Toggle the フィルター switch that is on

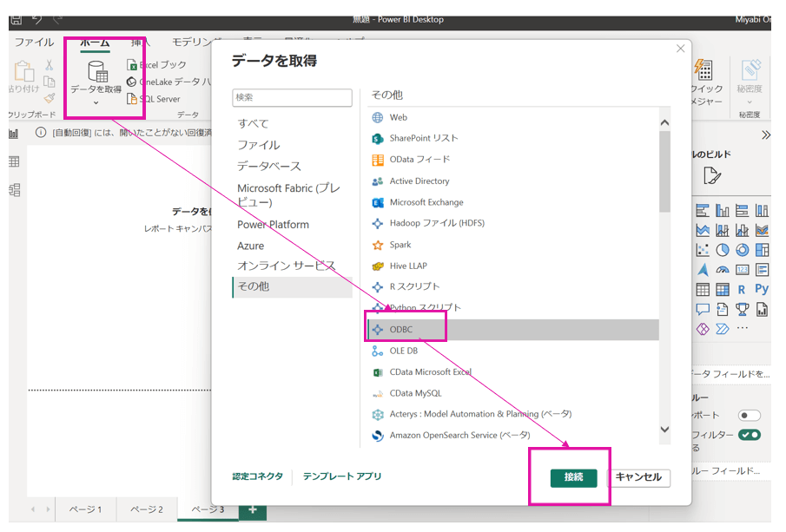pyautogui.click(x=750, y=434)
